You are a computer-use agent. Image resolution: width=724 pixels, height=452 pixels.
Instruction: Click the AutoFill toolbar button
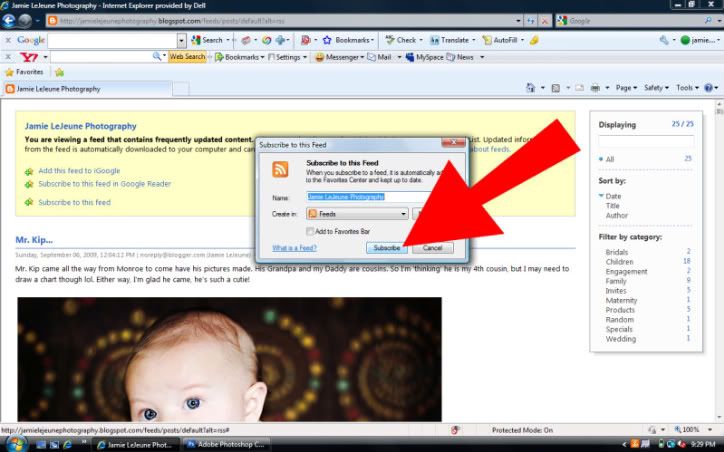coord(500,40)
